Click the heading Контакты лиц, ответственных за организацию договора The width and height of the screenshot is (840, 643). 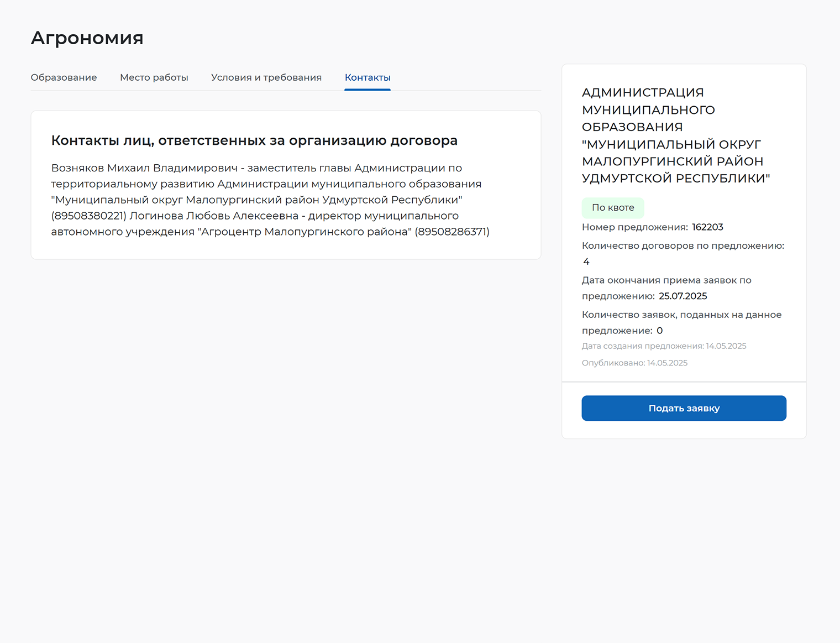click(x=254, y=140)
